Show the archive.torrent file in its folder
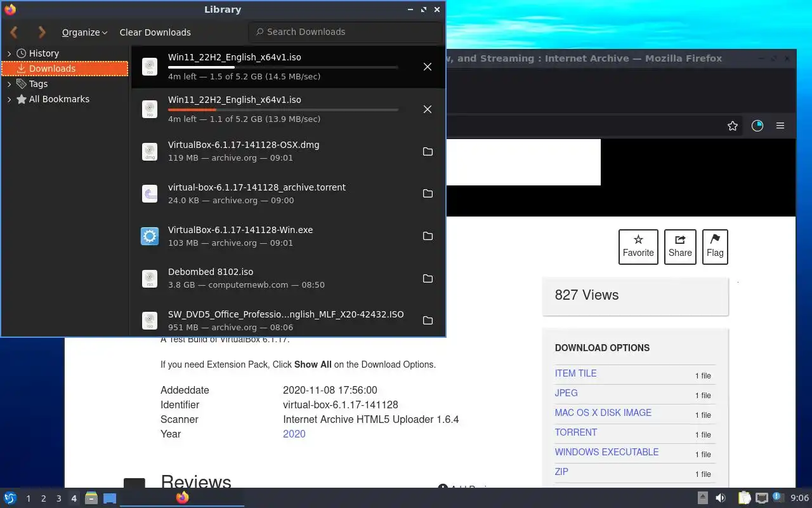The width and height of the screenshot is (812, 508). pyautogui.click(x=428, y=193)
